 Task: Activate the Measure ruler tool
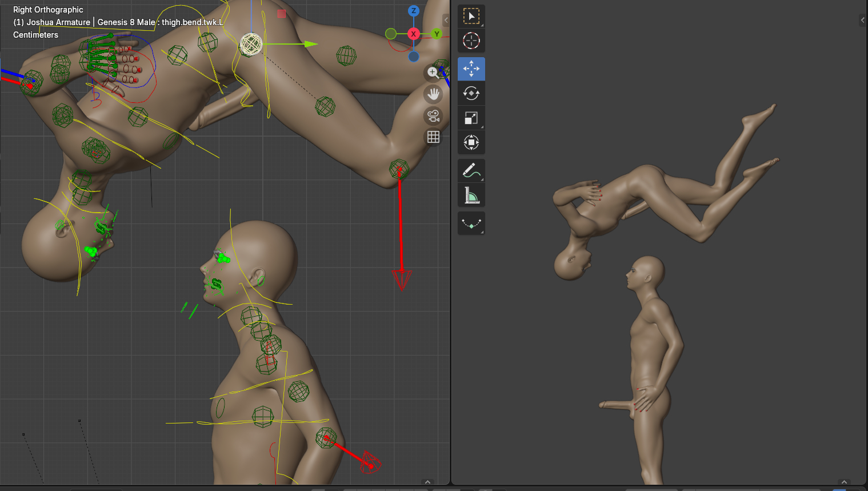point(471,195)
